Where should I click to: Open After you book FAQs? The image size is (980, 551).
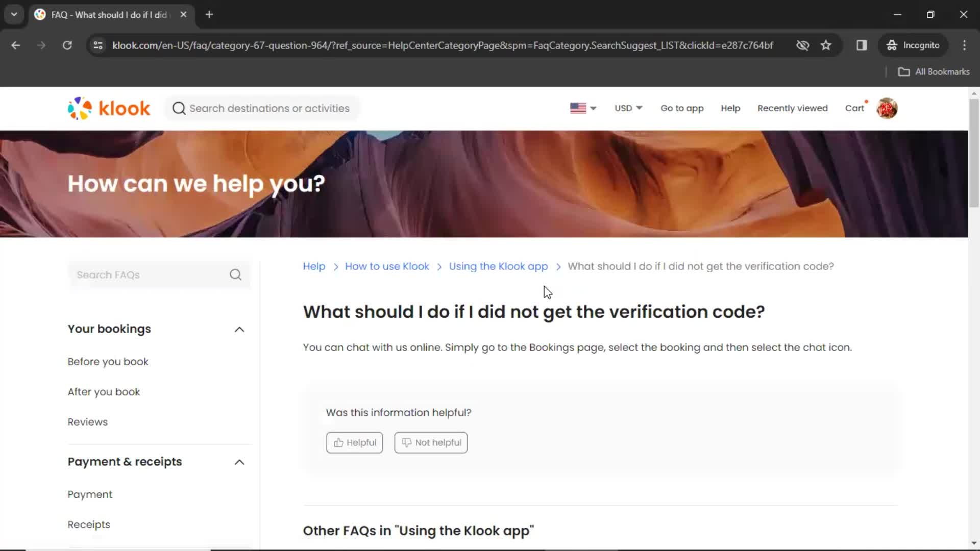(104, 392)
